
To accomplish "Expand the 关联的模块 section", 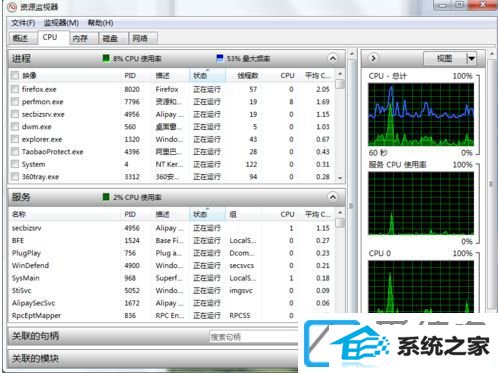I will (153, 358).
